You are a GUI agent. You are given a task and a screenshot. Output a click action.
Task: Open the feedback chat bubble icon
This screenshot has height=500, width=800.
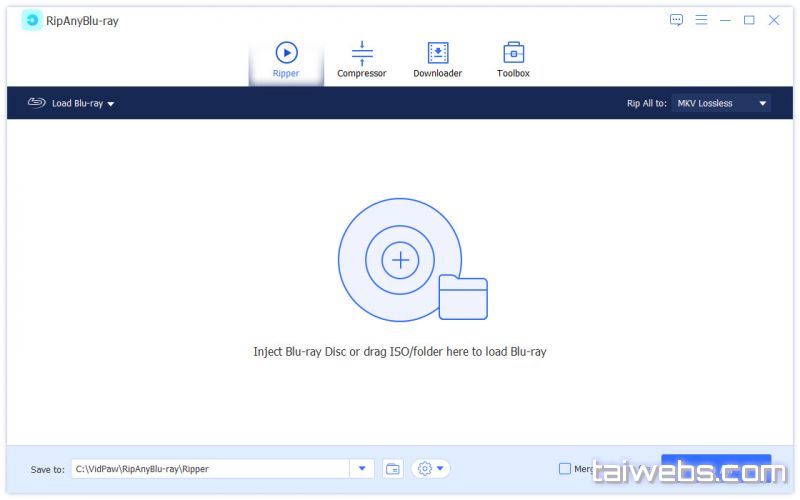pos(677,20)
